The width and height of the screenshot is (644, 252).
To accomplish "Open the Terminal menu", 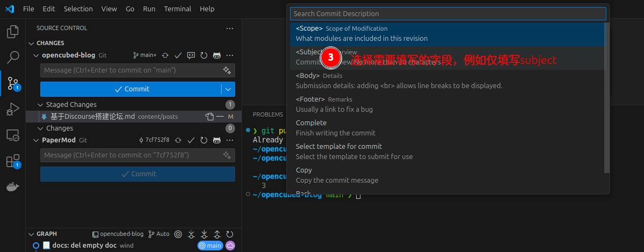I will pos(178,9).
